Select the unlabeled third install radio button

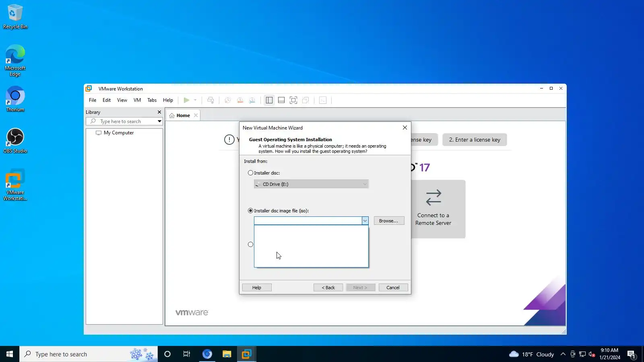pos(251,245)
